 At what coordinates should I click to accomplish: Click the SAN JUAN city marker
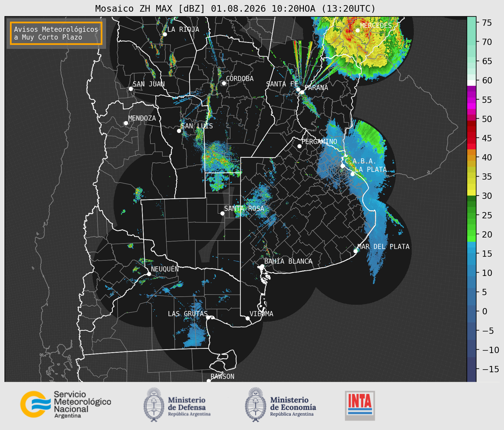click(x=131, y=89)
